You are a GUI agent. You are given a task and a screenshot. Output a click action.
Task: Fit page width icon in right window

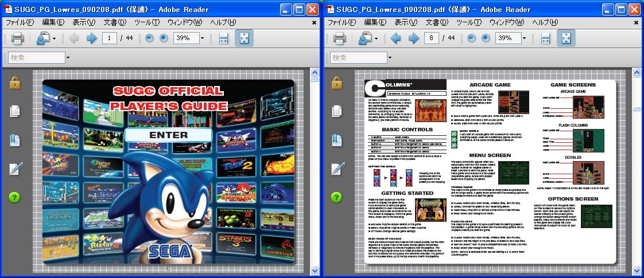click(x=545, y=38)
